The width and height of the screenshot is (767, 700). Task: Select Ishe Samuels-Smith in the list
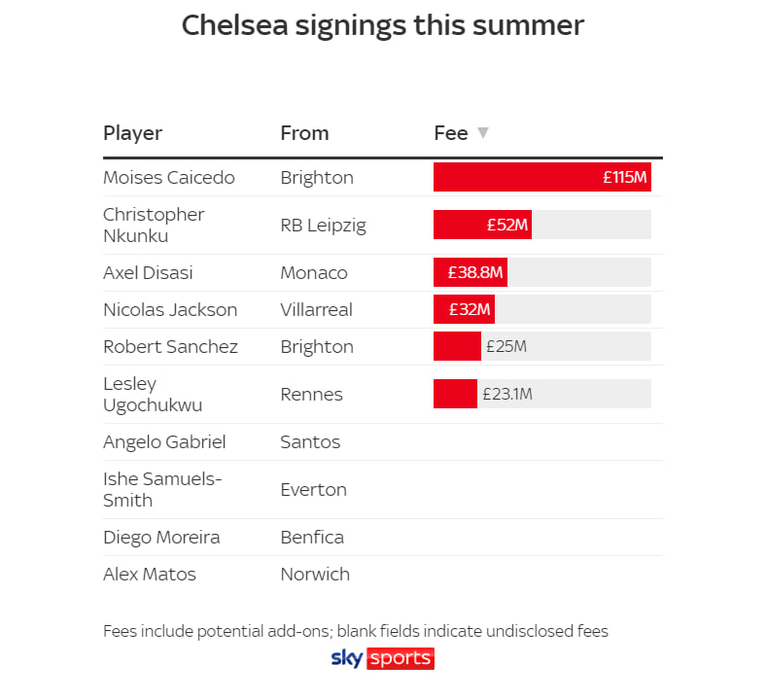click(x=162, y=489)
